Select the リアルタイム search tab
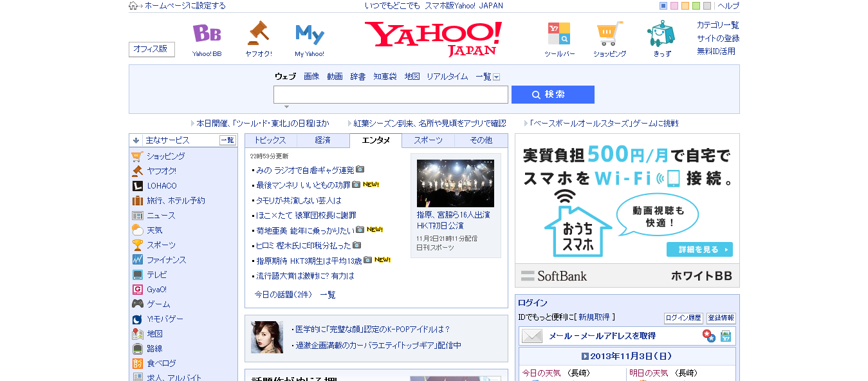This screenshot has width=868, height=381. (x=447, y=77)
